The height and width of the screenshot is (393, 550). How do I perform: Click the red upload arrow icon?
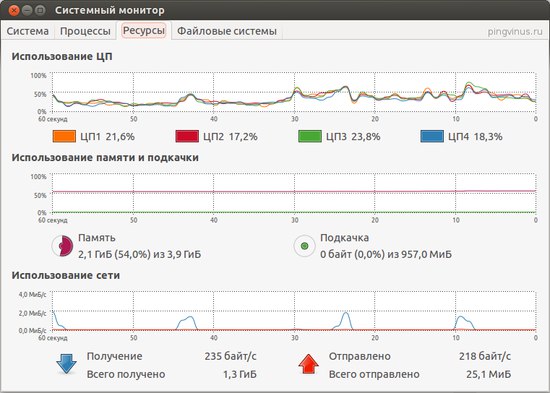pos(308,364)
